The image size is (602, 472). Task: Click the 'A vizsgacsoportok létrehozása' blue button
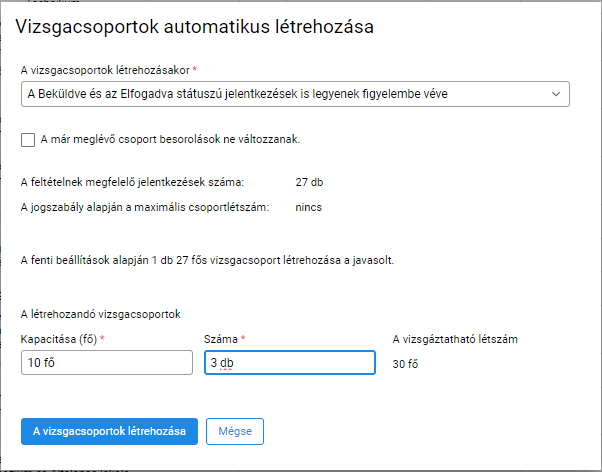109,431
